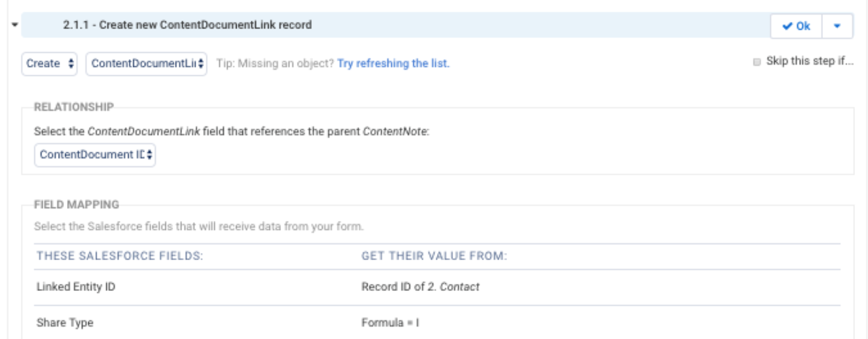The height and width of the screenshot is (339, 868).
Task: Click the Formula = I value
Action: pyautogui.click(x=390, y=323)
